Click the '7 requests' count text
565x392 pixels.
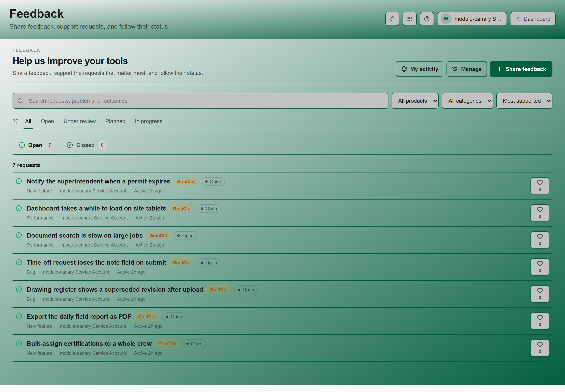point(26,165)
